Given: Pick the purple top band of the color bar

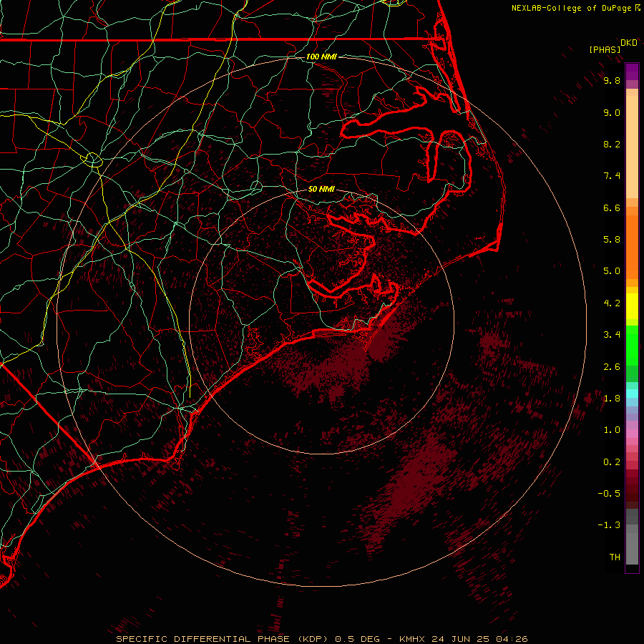Looking at the screenshot, I should 632,72.
